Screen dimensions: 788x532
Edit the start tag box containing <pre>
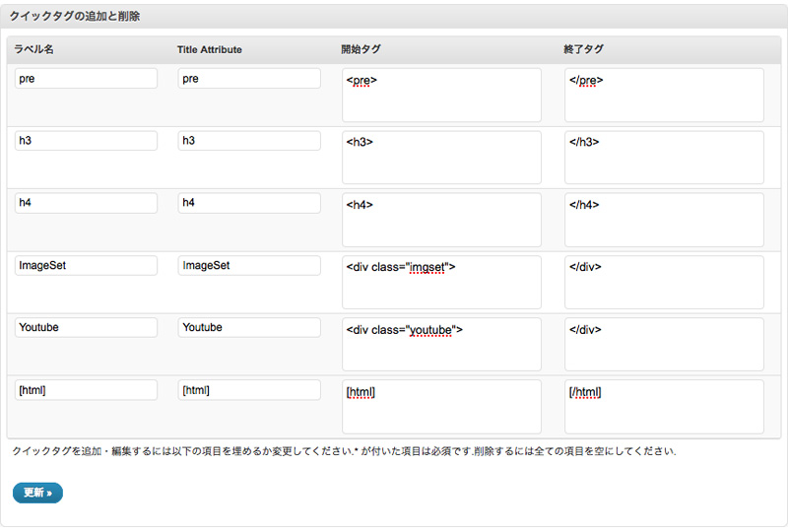point(441,95)
